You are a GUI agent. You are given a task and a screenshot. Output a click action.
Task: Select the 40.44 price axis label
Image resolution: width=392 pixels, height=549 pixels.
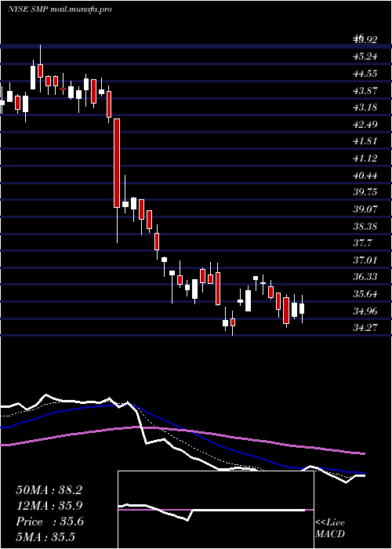coord(365,175)
